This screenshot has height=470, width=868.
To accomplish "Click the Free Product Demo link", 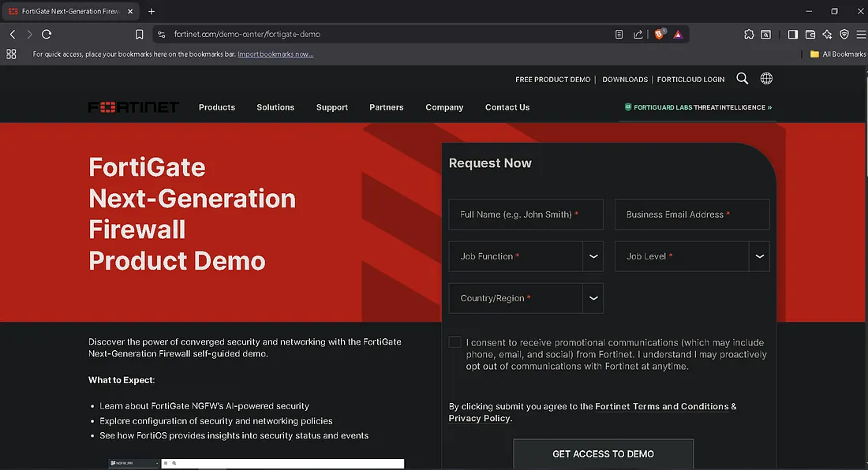I will tap(552, 80).
